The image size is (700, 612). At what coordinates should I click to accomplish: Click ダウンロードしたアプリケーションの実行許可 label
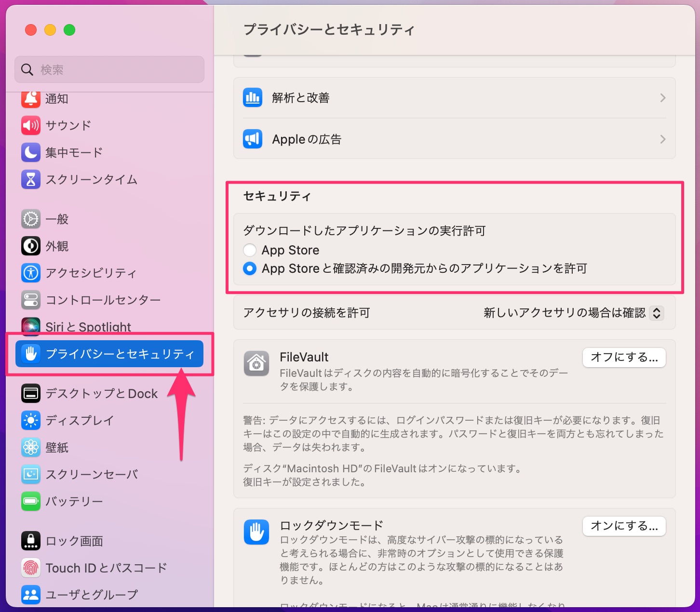coord(364,231)
